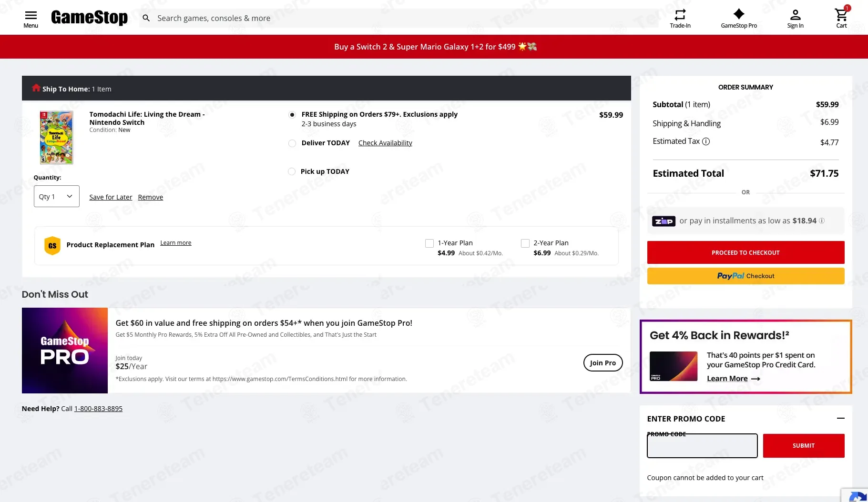Screen dimensions: 868x502
Task: Select the Deliver TODAY radio option
Action: click(292, 143)
